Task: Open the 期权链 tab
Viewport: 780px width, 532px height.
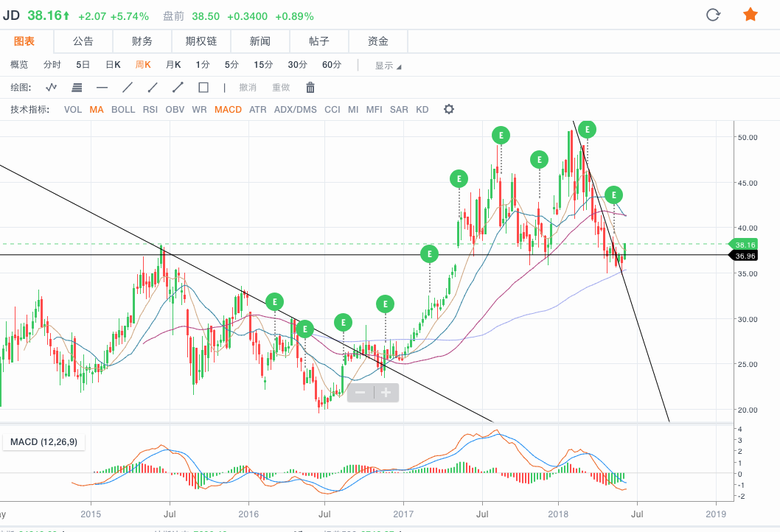Action: point(201,41)
